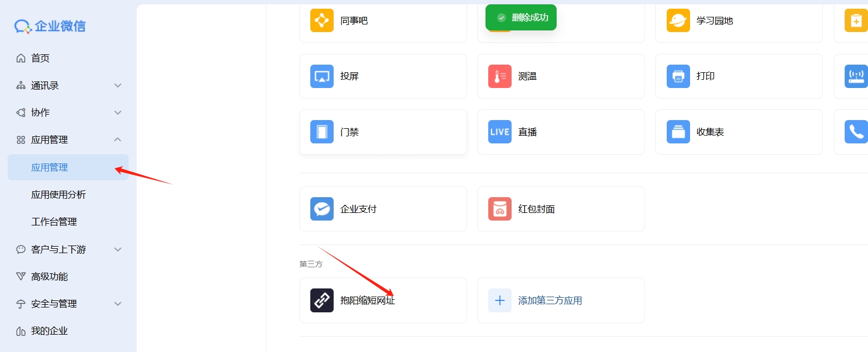Open the 同事吧 app icon
Viewport: 868px width, 352px height.
(x=322, y=21)
